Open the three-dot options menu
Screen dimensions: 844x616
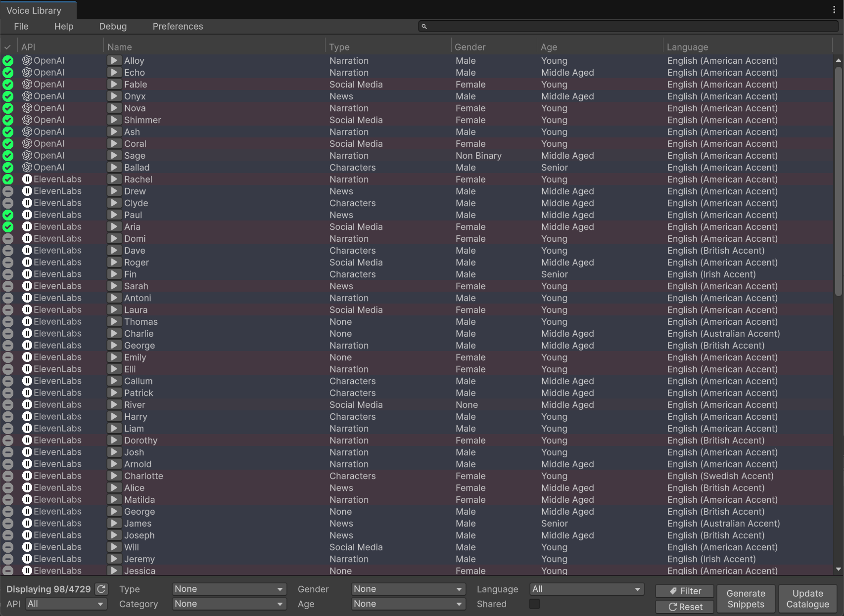[834, 10]
